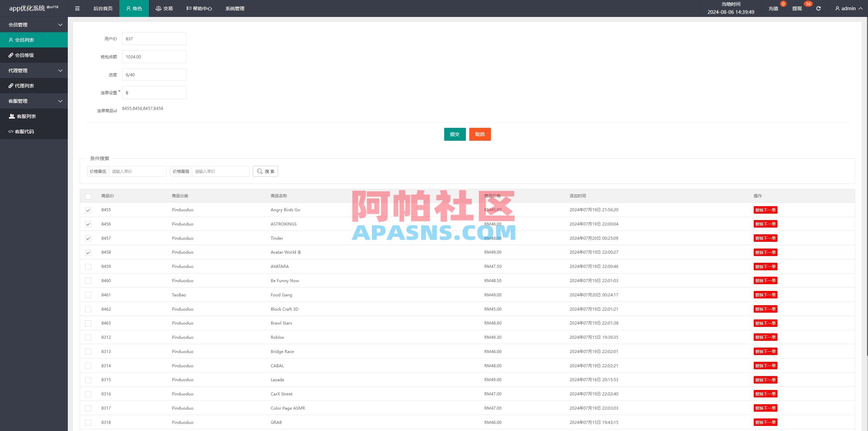Screen dimensions: 868x431
Task: Select the 会员等级 link icon in sidebar
Action: pos(11,55)
